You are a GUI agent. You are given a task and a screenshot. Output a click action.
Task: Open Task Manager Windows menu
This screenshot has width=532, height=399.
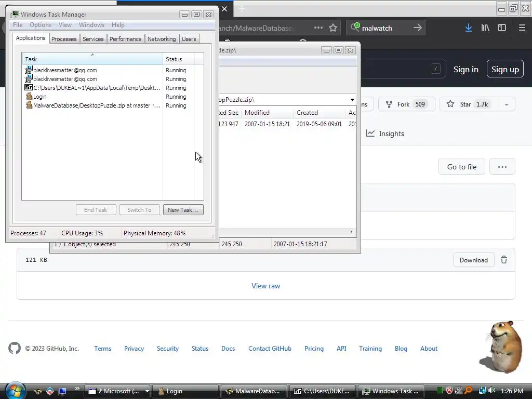[91, 25]
